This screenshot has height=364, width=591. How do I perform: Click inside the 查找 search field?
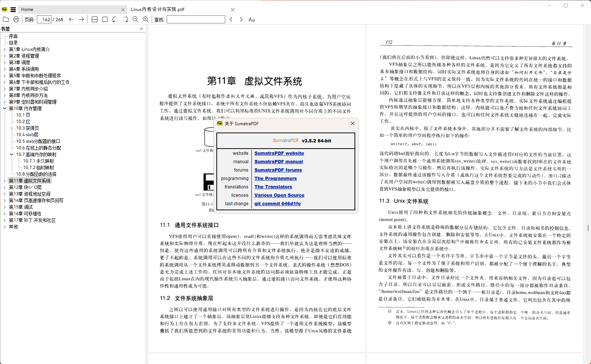tap(196, 19)
